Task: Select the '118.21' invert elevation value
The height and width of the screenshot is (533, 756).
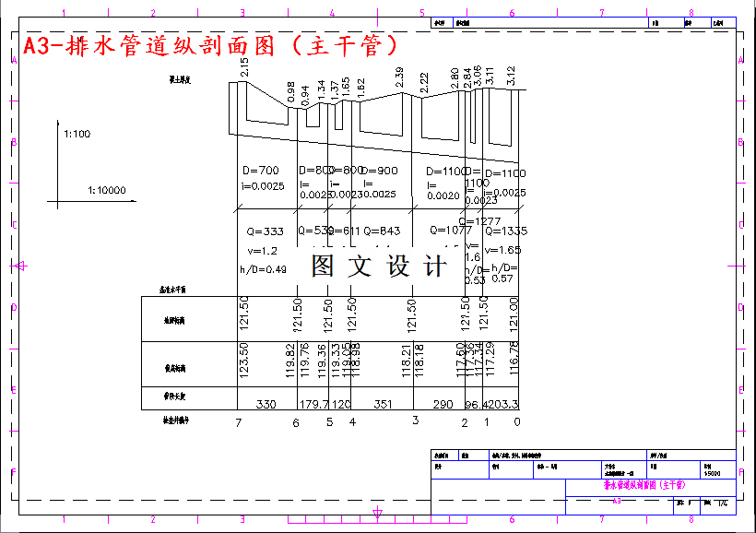Action: (x=406, y=361)
